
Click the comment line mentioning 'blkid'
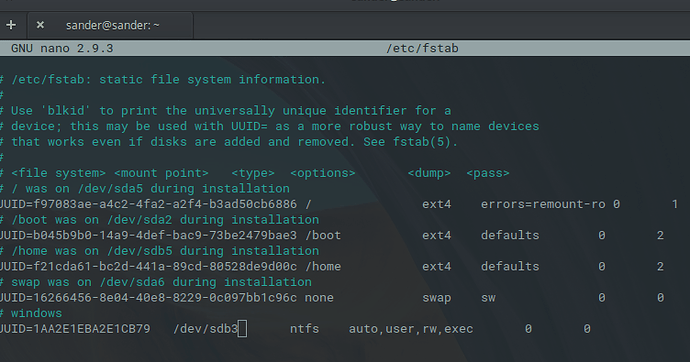[226, 110]
